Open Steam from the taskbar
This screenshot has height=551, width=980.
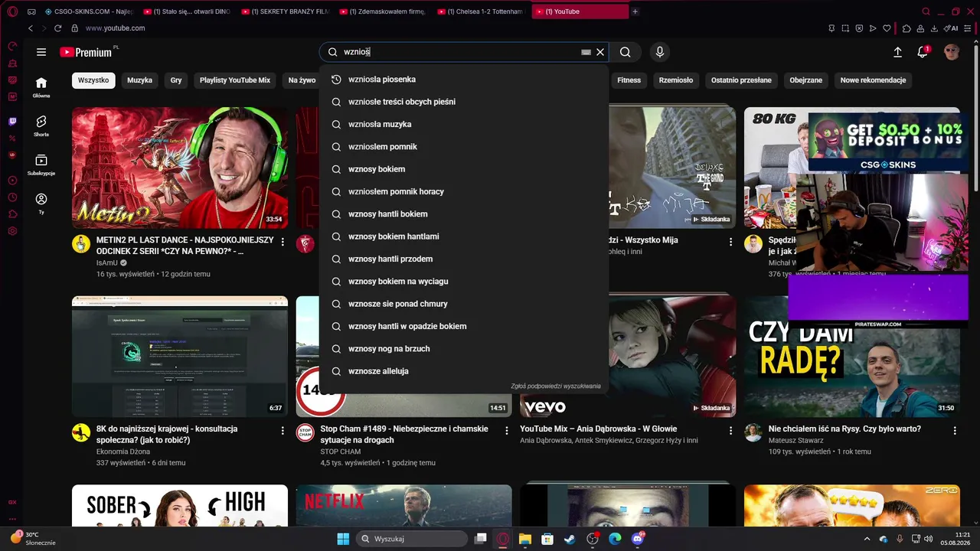pyautogui.click(x=569, y=539)
